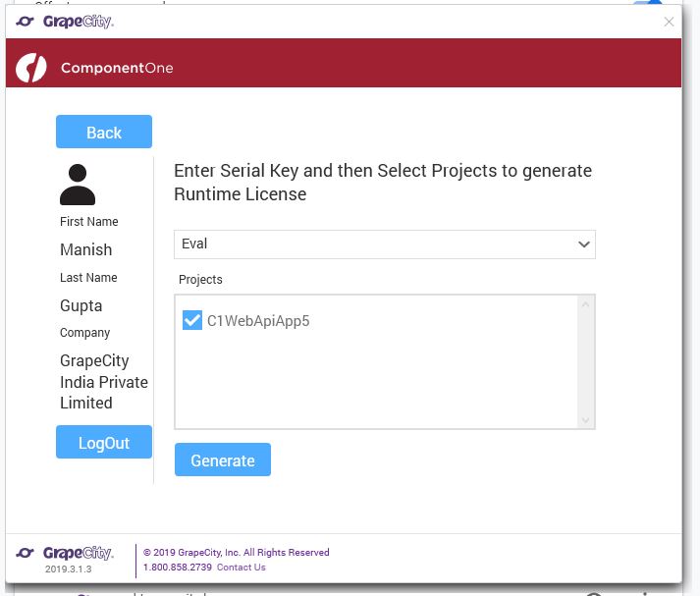Screen dimensions: 700x596
Task: Click the GrapeCity logo in footer
Action: [65, 553]
